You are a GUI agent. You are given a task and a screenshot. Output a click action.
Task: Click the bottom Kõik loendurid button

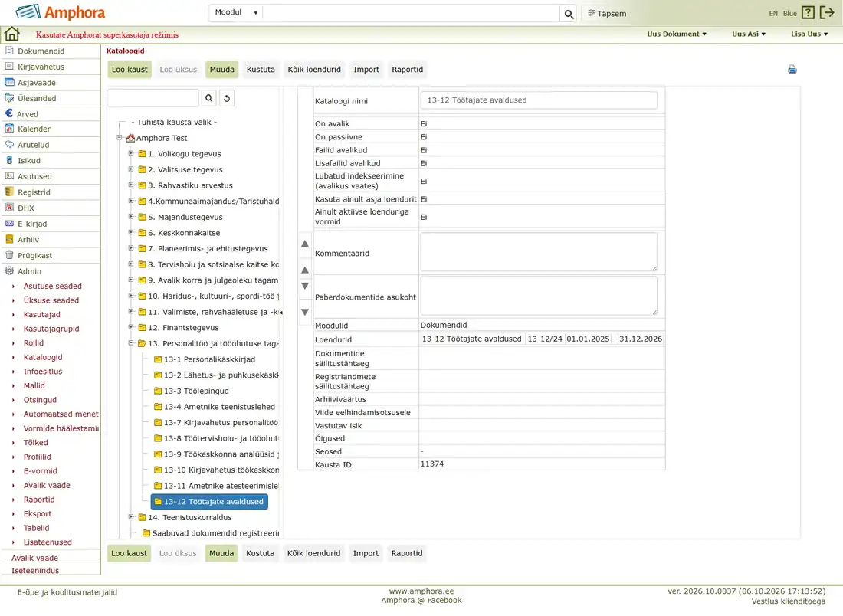click(314, 553)
